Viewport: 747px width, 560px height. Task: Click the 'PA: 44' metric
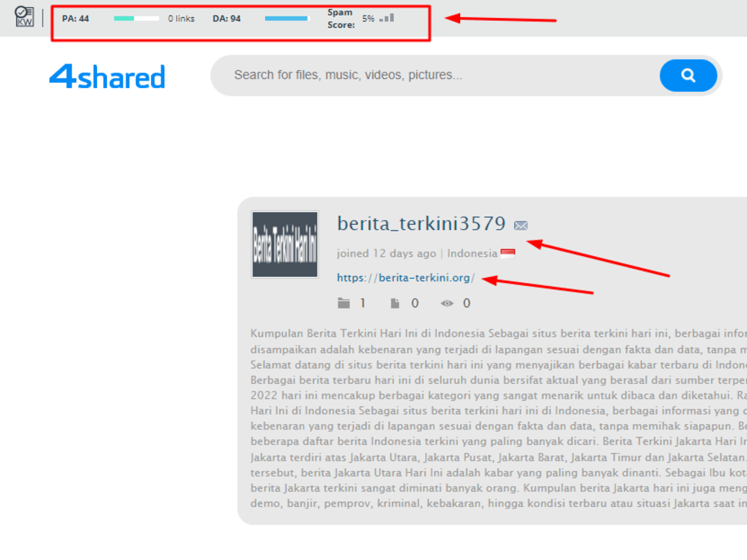point(75,19)
